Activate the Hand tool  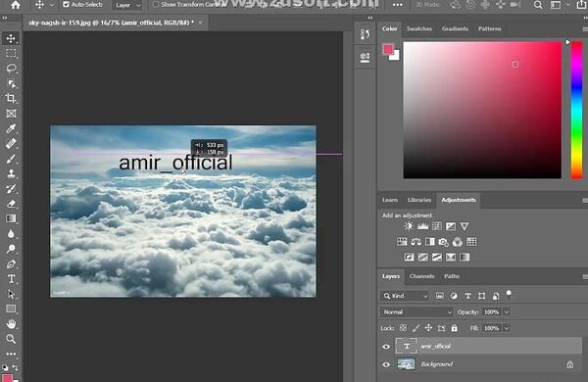point(11,324)
